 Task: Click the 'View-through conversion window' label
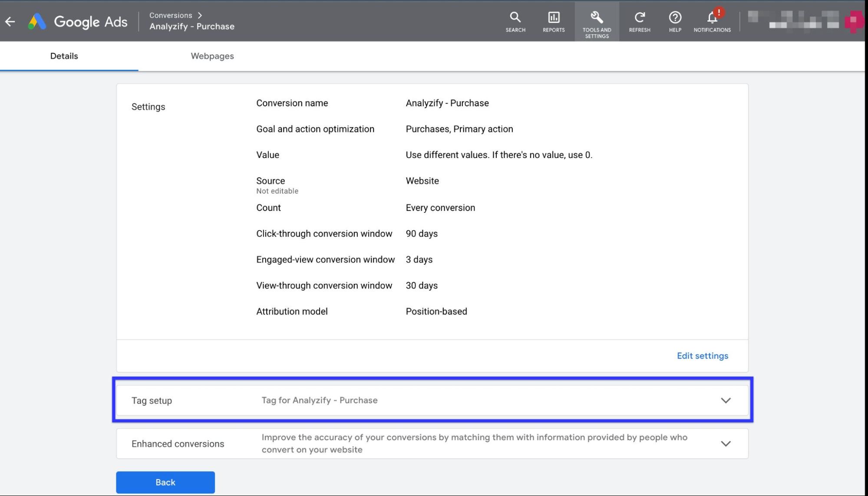click(x=324, y=286)
